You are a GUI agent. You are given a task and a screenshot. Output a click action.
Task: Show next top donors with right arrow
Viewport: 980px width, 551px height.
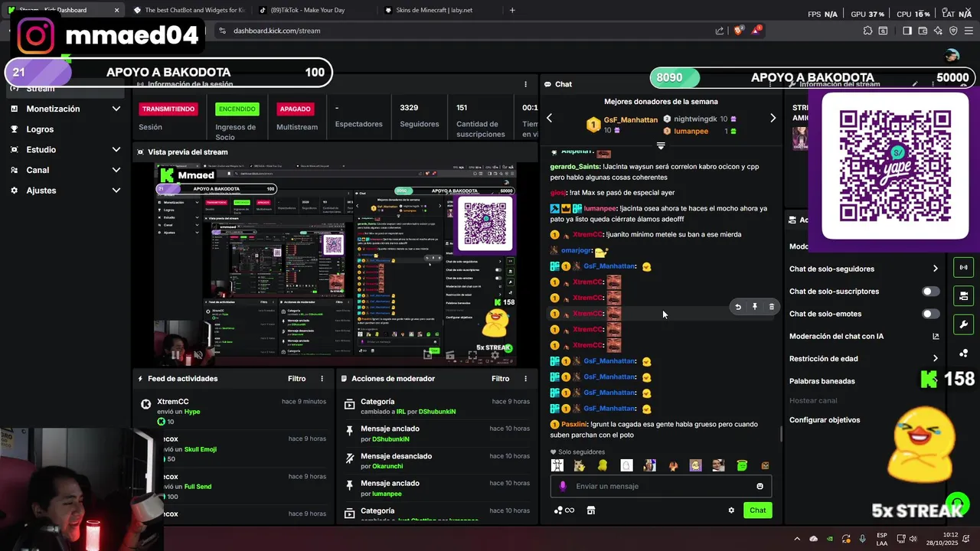(x=773, y=118)
